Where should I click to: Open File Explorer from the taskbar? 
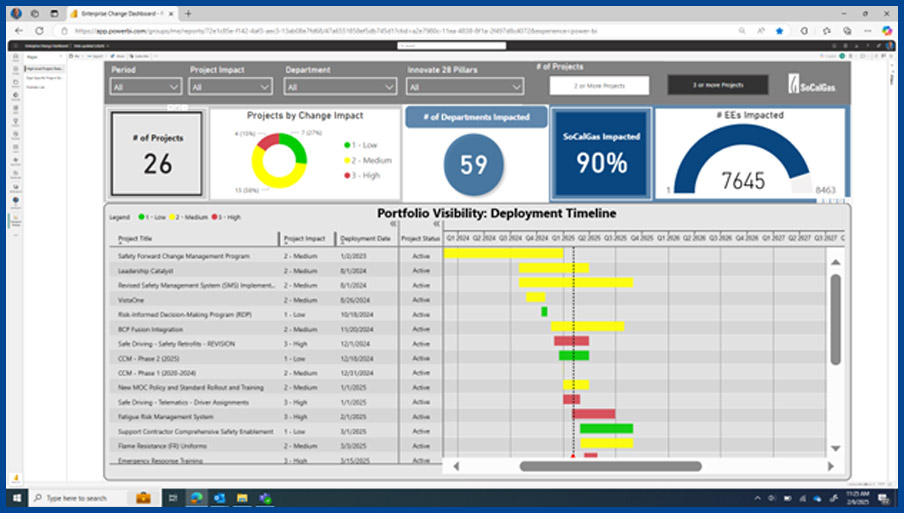pyautogui.click(x=242, y=498)
